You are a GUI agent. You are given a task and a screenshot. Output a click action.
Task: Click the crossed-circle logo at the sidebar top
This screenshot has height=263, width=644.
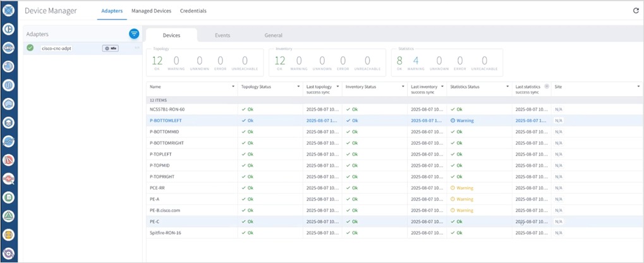tap(9, 10)
